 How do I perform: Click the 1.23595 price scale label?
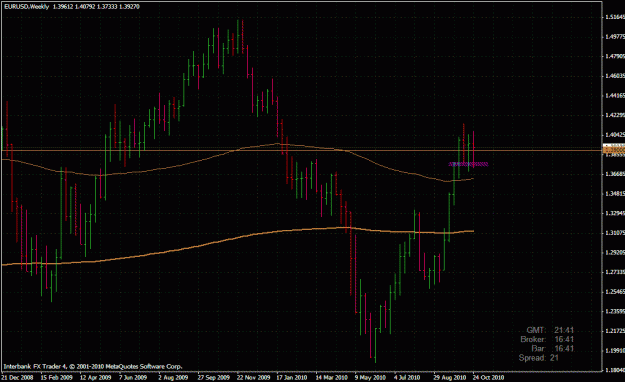[615, 311]
